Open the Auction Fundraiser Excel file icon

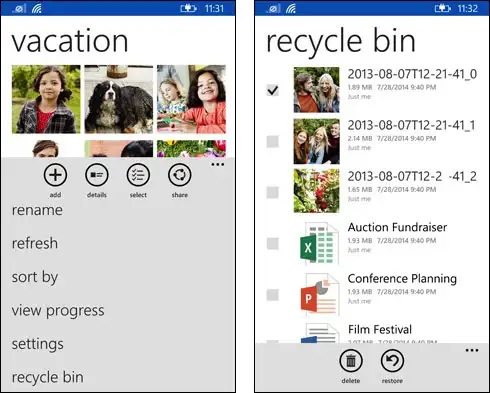(x=317, y=243)
